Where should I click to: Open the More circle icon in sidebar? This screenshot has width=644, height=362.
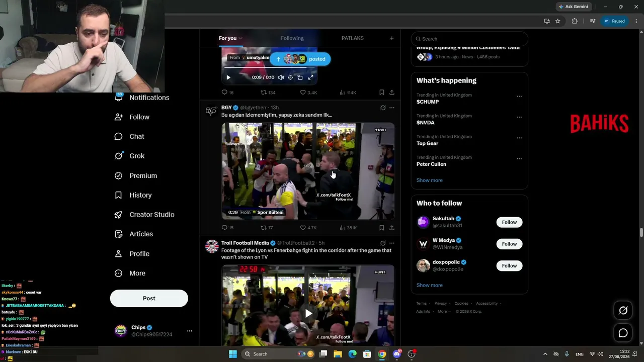click(x=119, y=273)
